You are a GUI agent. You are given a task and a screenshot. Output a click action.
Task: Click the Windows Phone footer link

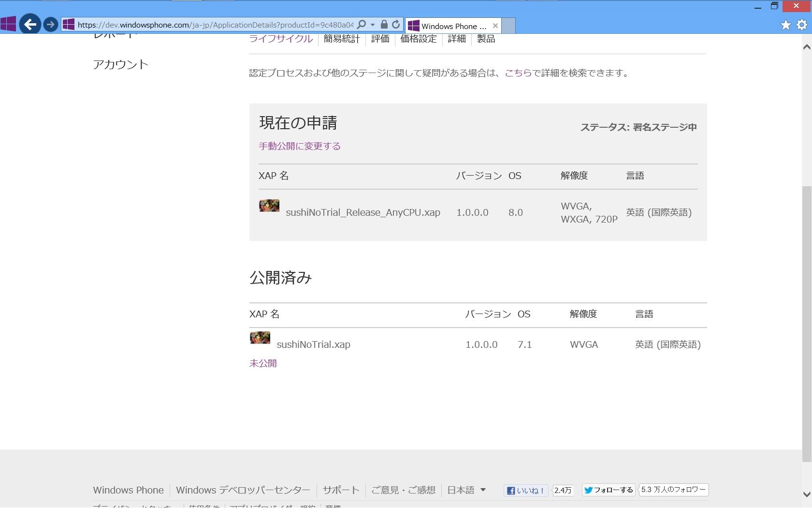coord(128,490)
